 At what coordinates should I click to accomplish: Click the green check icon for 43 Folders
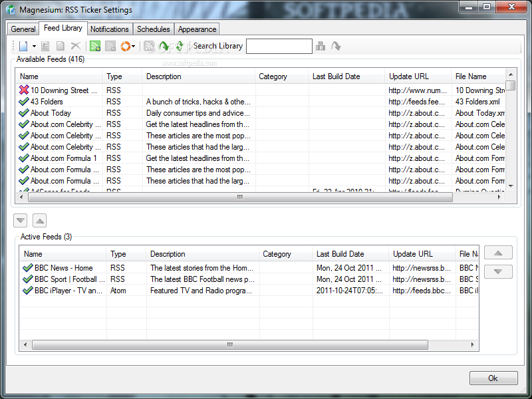[24, 101]
